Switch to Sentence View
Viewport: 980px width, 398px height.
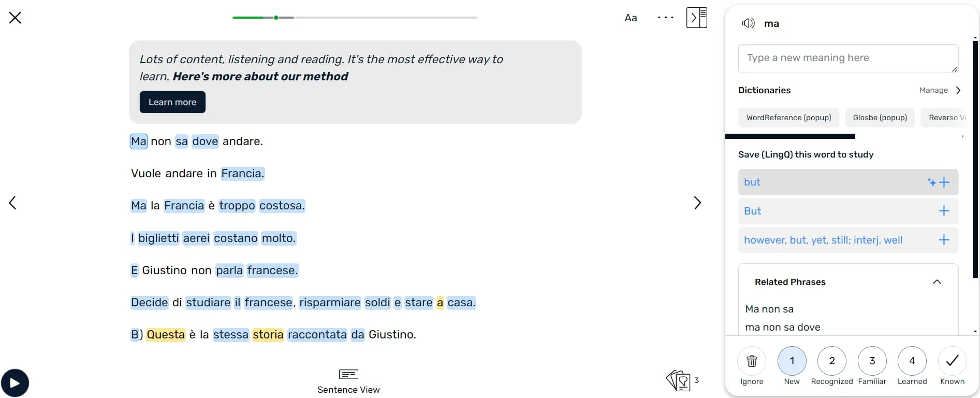pos(348,380)
